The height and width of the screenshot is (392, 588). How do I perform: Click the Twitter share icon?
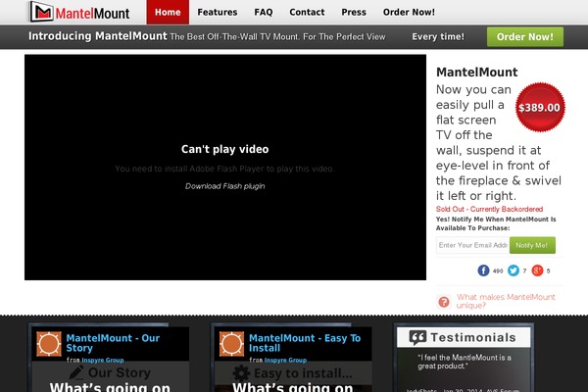[514, 270]
